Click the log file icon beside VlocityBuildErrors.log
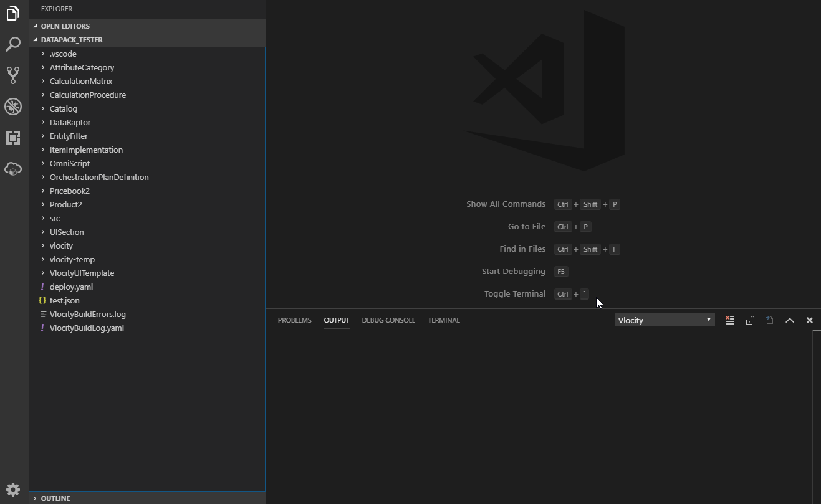Screen dimensions: 821x504 [x=42, y=314]
